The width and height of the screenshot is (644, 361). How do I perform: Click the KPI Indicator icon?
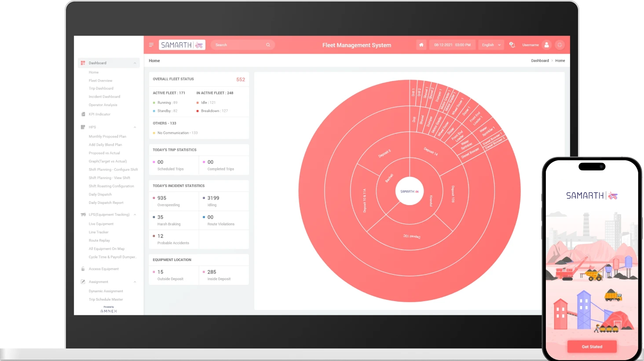[x=83, y=114]
